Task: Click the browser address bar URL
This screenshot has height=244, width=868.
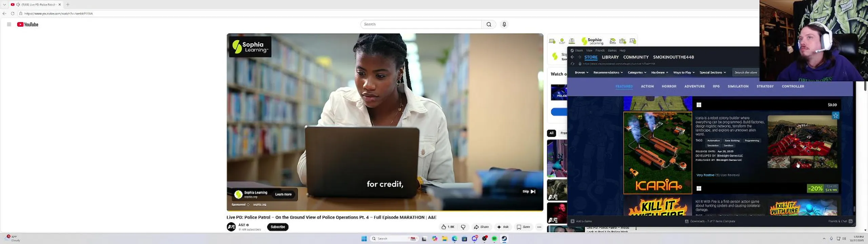Action: tap(58, 14)
